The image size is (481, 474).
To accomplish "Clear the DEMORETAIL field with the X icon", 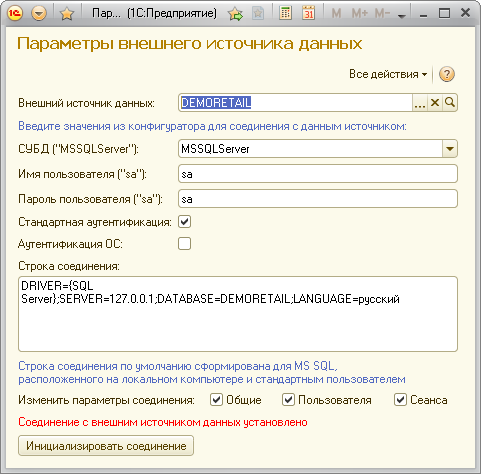I will (x=435, y=103).
